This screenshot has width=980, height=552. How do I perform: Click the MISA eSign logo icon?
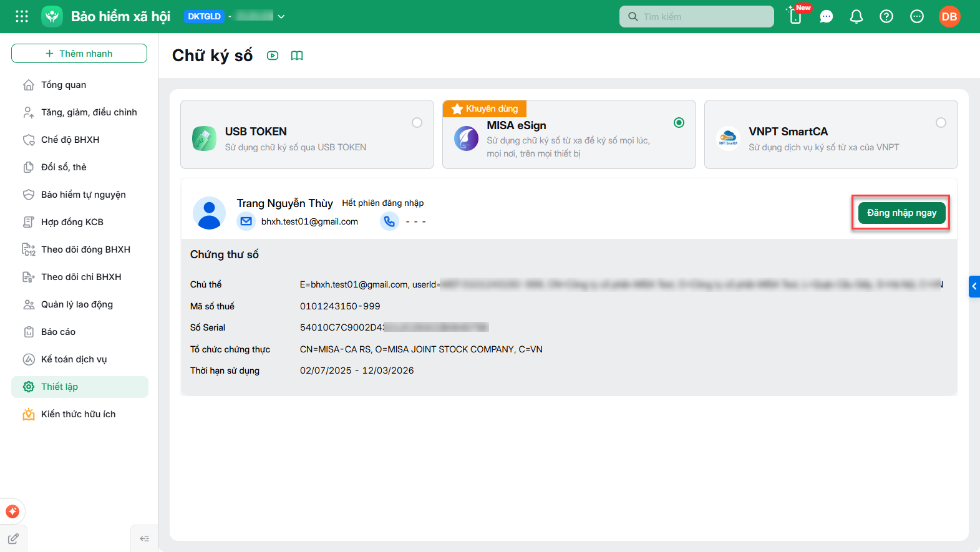[466, 138]
